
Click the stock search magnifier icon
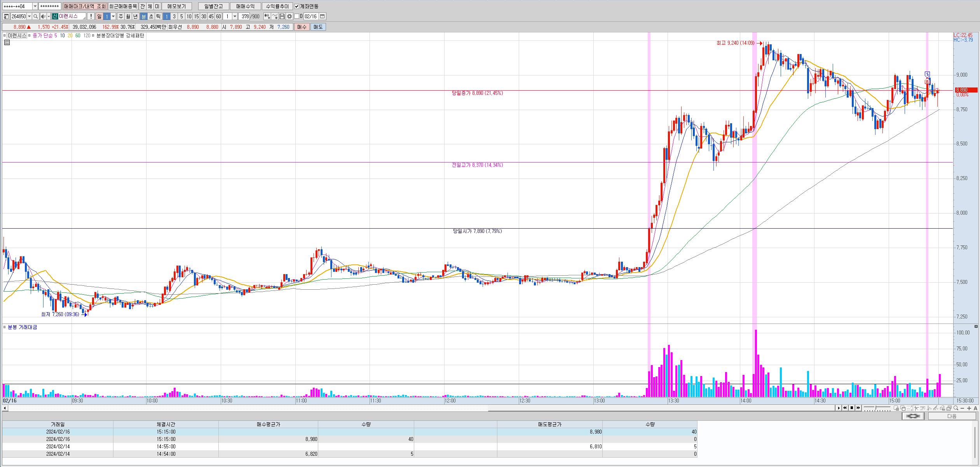point(36,16)
